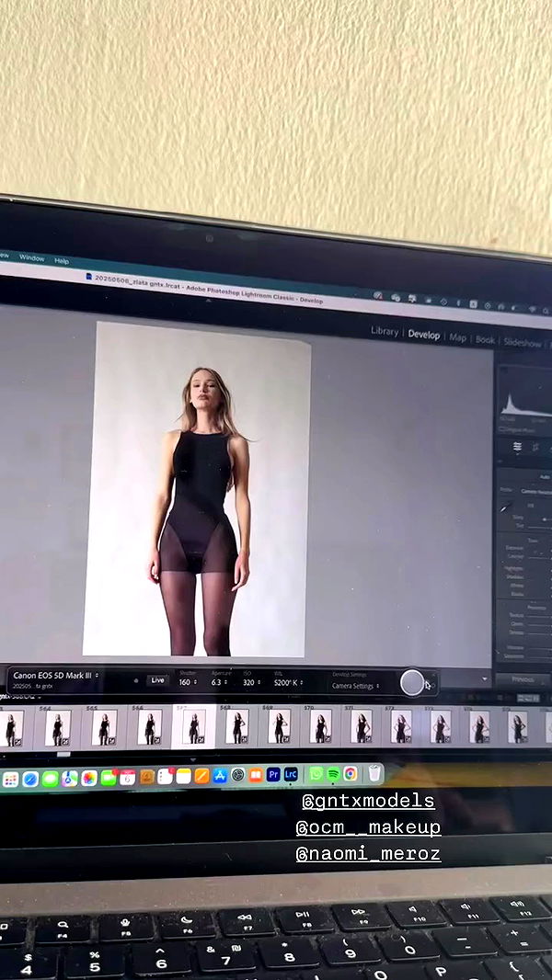Screen dimensions: 552x980
Task: Open the Trash in the Dock
Action: (x=374, y=773)
